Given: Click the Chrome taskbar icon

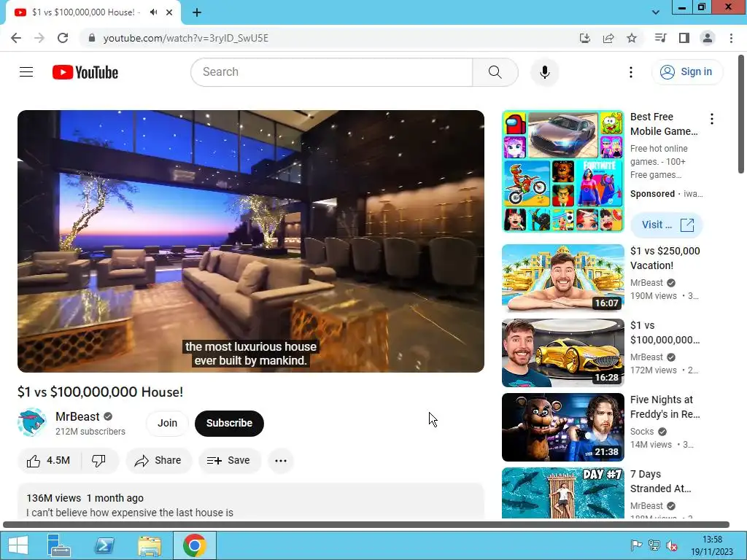Looking at the screenshot, I should tap(194, 545).
